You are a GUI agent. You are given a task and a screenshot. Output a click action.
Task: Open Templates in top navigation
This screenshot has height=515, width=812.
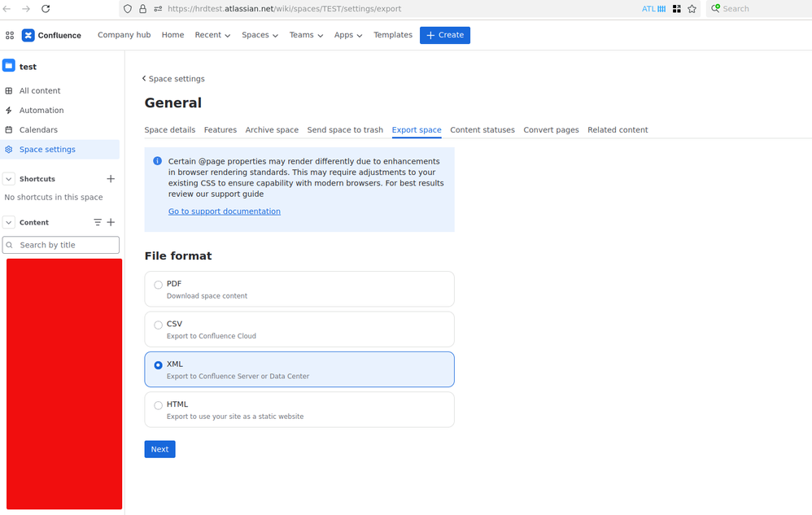[393, 35]
